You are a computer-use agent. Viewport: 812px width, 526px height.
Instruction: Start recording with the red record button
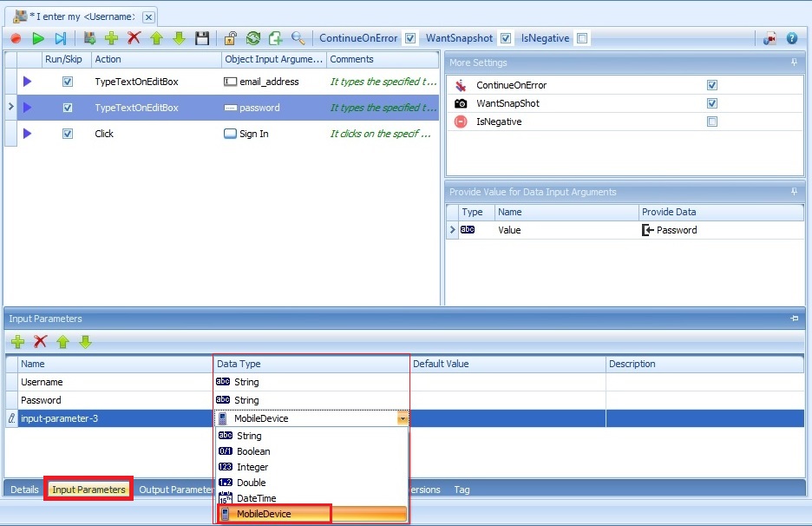coord(16,38)
